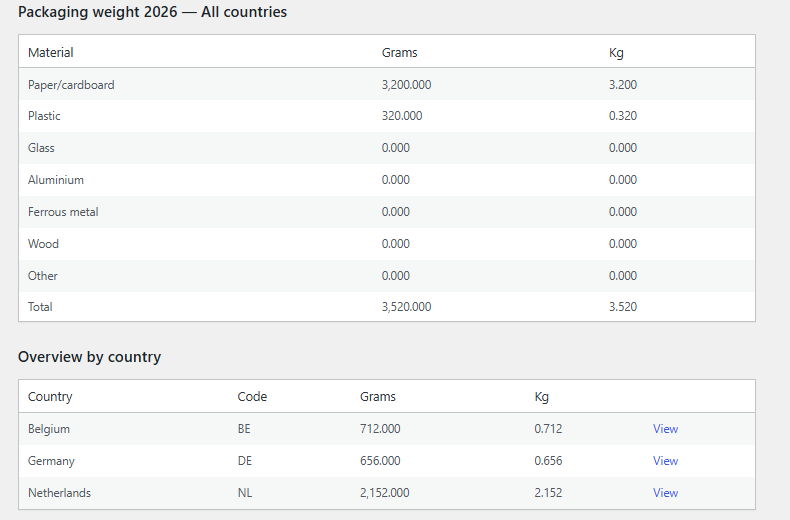This screenshot has height=520, width=790.
Task: Select the Netherlands country cell
Action: coord(59,493)
